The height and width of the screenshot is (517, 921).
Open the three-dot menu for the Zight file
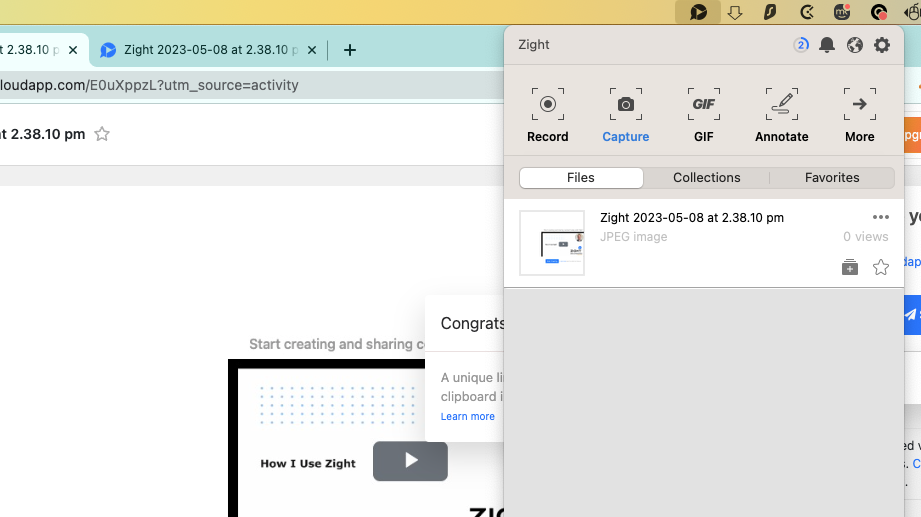pyautogui.click(x=880, y=217)
